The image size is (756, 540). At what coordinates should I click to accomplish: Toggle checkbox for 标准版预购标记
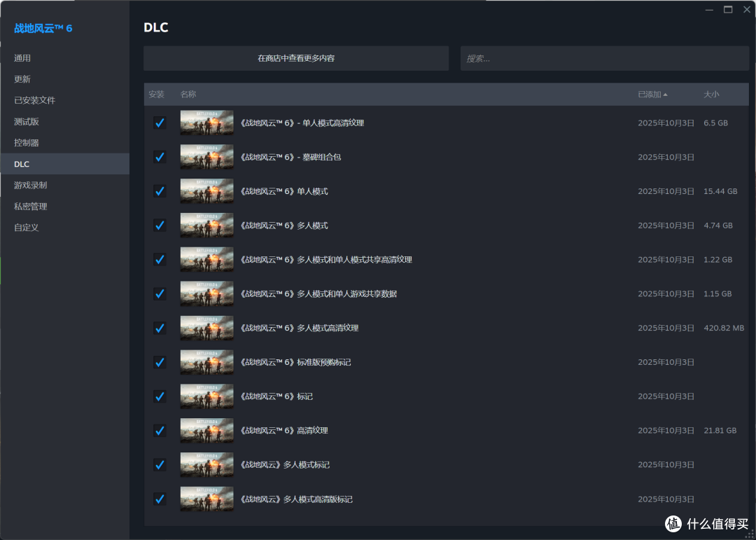(x=160, y=362)
